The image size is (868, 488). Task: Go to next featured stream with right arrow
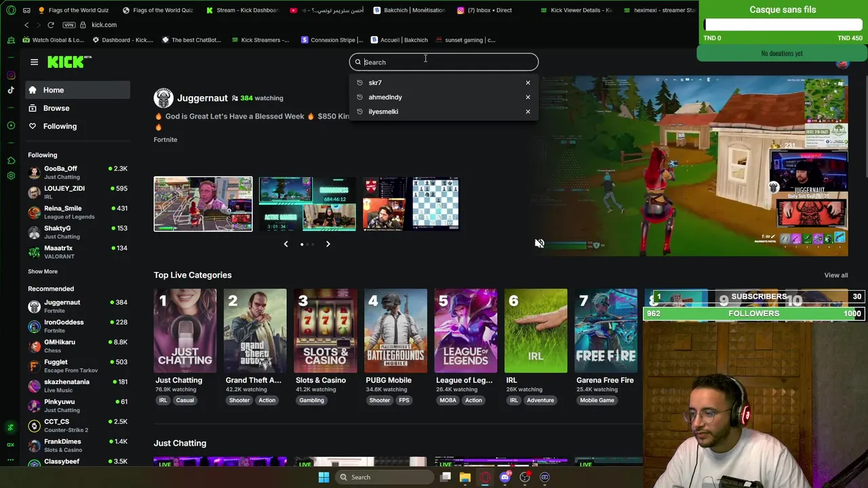pos(328,244)
